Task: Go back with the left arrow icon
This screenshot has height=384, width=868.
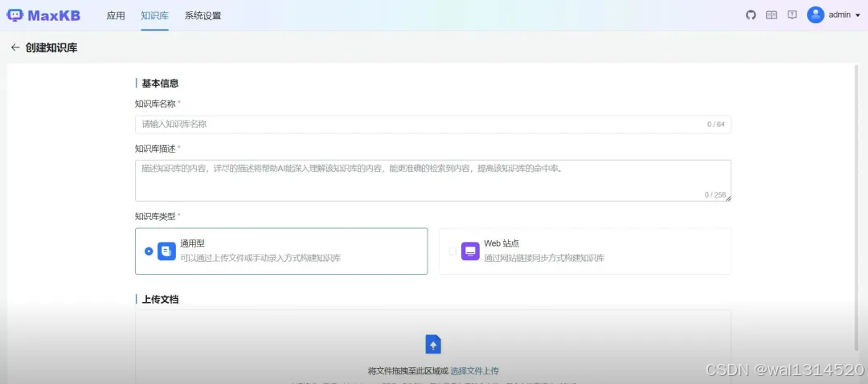Action: tap(15, 47)
